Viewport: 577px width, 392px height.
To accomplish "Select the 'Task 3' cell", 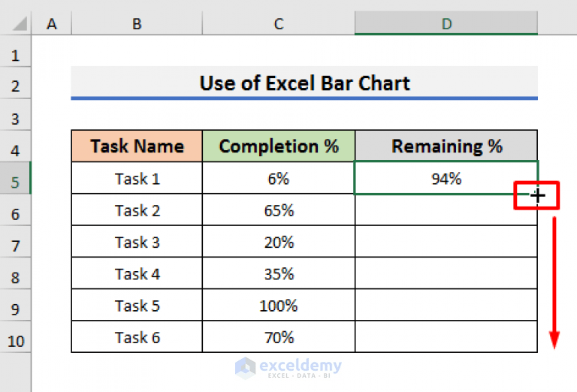I will pyautogui.click(x=137, y=242).
